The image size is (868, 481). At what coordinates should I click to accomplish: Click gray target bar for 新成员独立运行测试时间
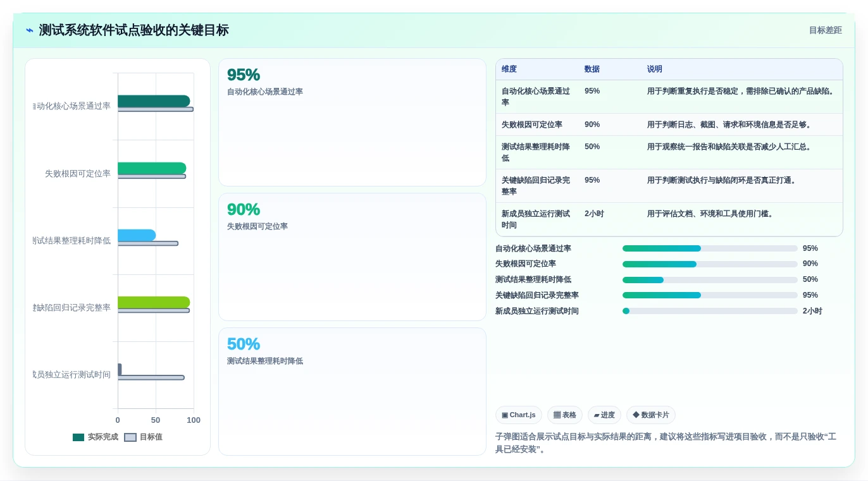coord(151,377)
